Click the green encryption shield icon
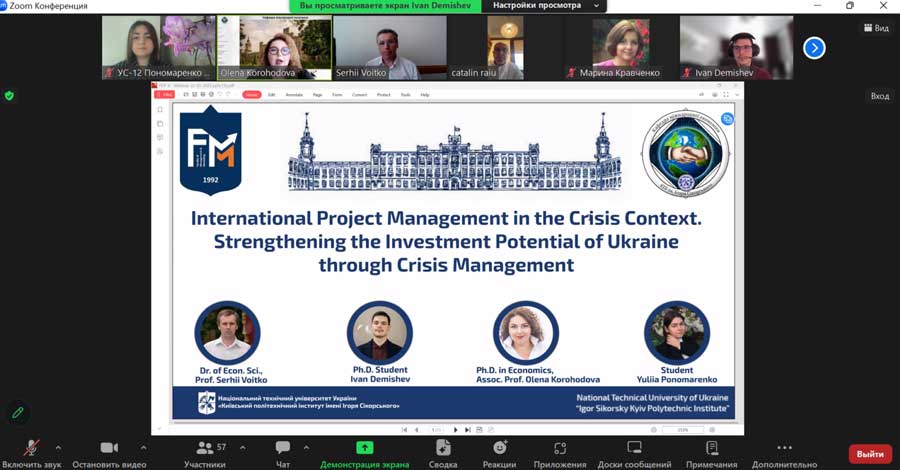 pos(10,96)
